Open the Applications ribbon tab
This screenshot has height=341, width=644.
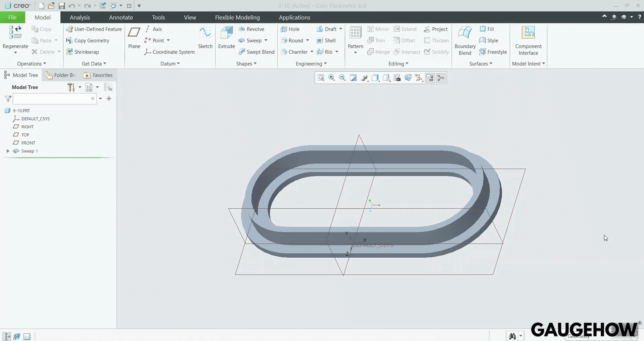click(x=294, y=17)
